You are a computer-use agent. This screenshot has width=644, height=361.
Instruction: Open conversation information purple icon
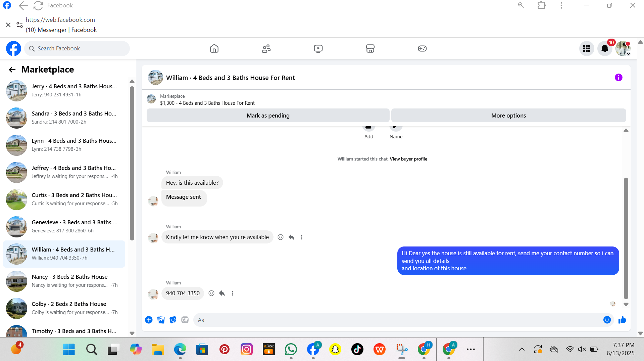[x=618, y=78]
